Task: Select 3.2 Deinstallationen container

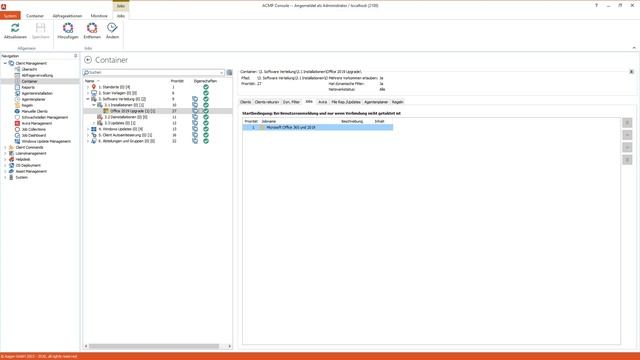Action: (x=126, y=117)
